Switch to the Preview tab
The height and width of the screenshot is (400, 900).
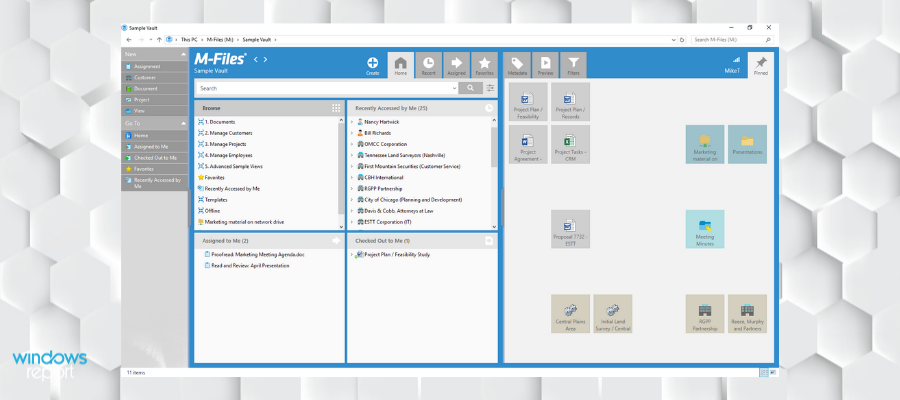pos(545,65)
